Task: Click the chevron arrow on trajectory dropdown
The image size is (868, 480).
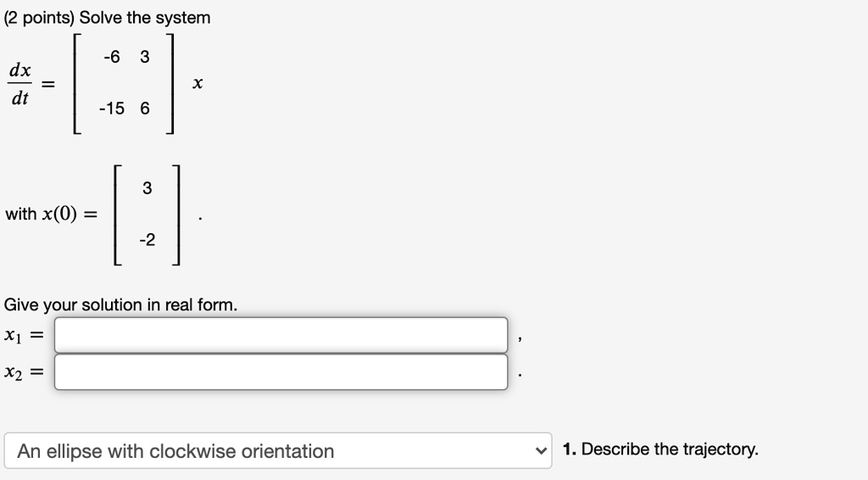Action: (538, 450)
